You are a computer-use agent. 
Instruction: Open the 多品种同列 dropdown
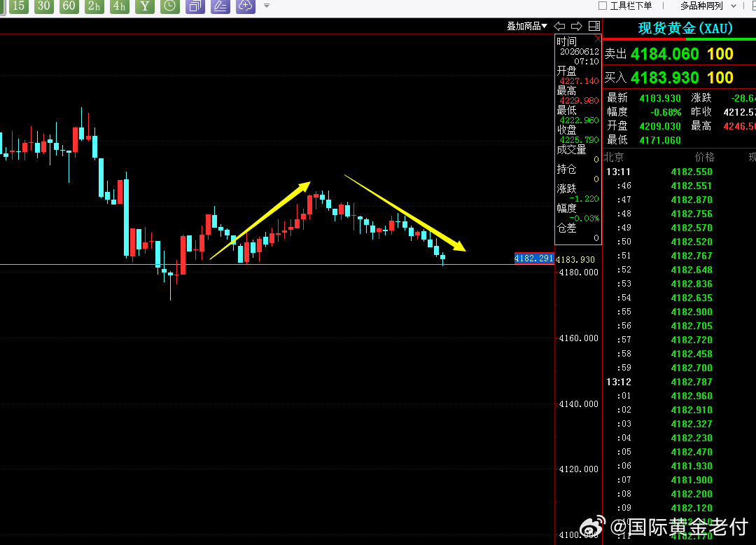708,6
